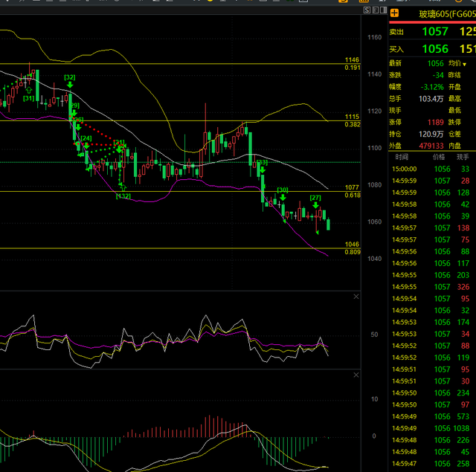Click the 价格 column header
The image size is (476, 472).
[x=440, y=158]
